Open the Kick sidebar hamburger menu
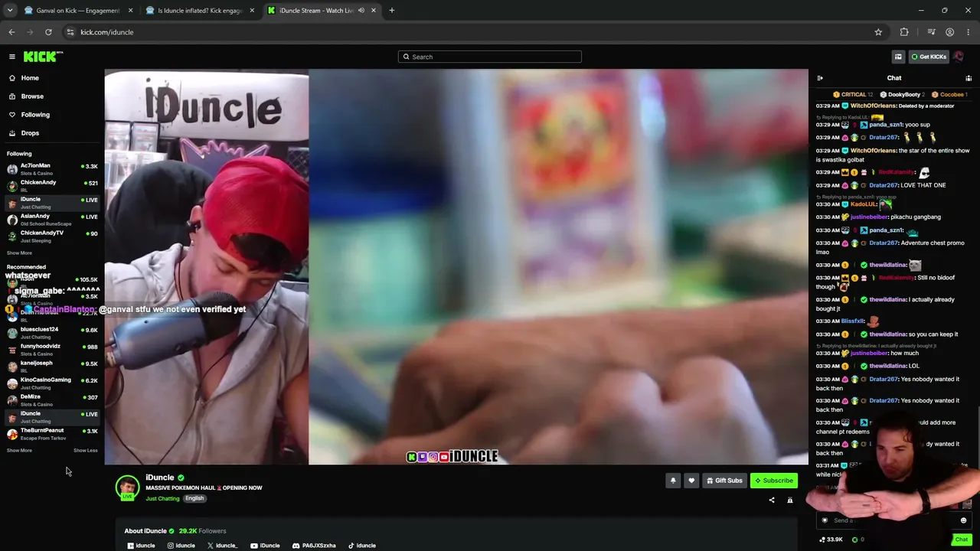 (x=12, y=57)
